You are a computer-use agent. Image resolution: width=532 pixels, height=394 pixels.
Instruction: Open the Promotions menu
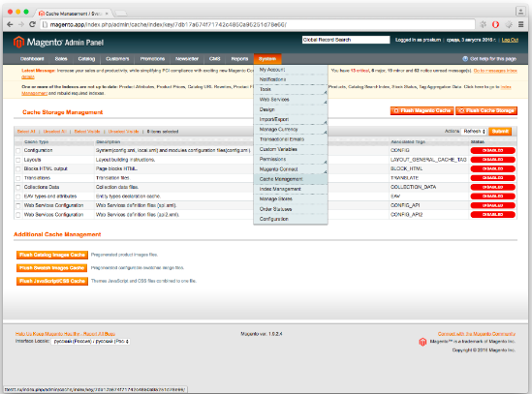(x=152, y=59)
